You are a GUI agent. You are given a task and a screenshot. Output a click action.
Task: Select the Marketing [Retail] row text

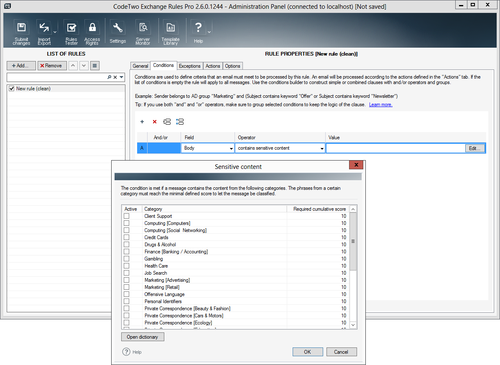(162, 287)
